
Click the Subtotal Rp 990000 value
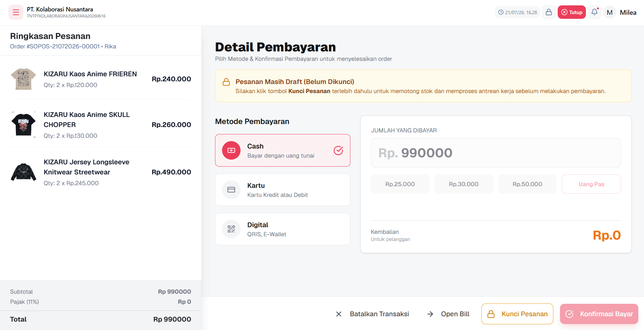(174, 292)
